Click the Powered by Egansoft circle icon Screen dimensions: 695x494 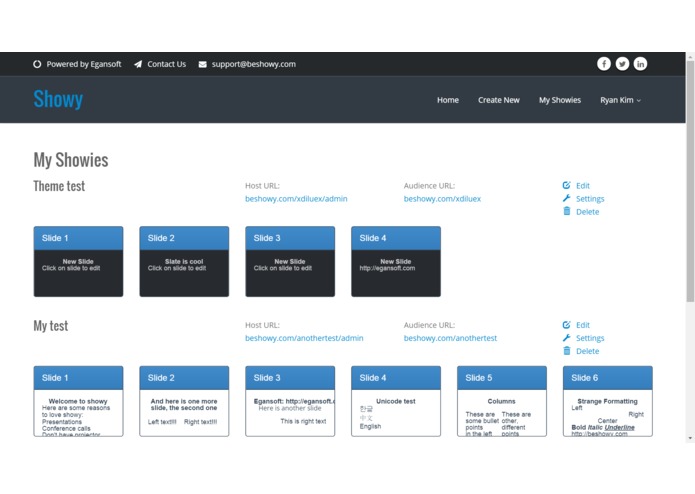coord(37,64)
